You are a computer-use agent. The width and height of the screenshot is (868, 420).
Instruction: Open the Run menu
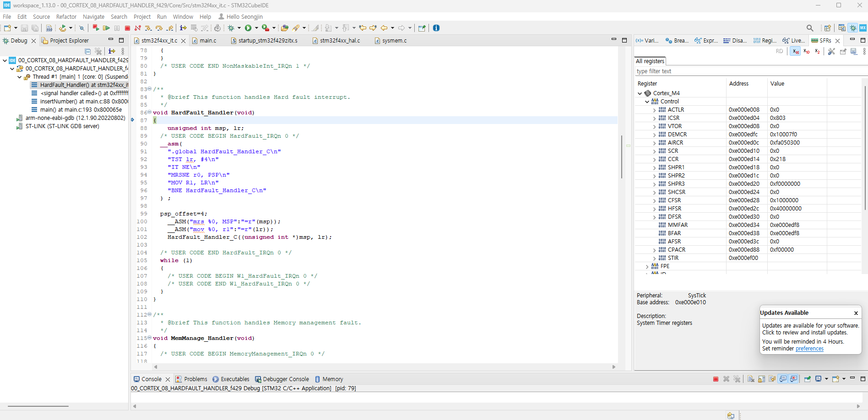tap(162, 16)
